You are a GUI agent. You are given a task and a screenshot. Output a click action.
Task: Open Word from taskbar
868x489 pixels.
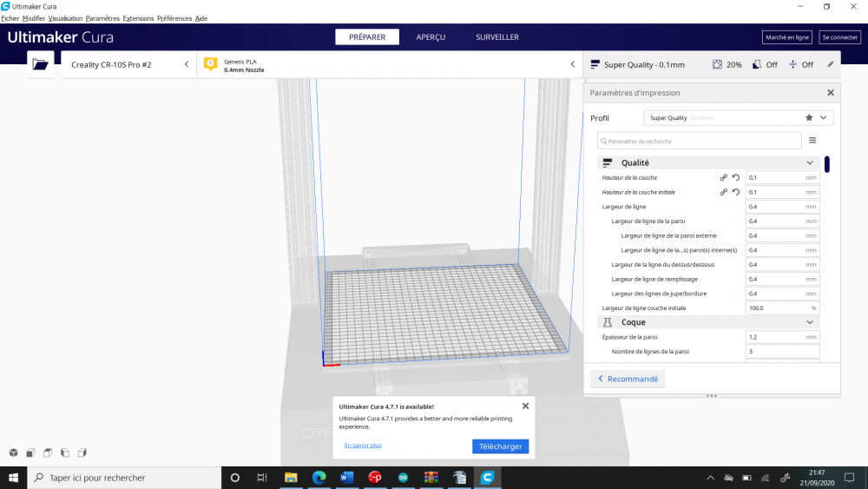[347, 478]
